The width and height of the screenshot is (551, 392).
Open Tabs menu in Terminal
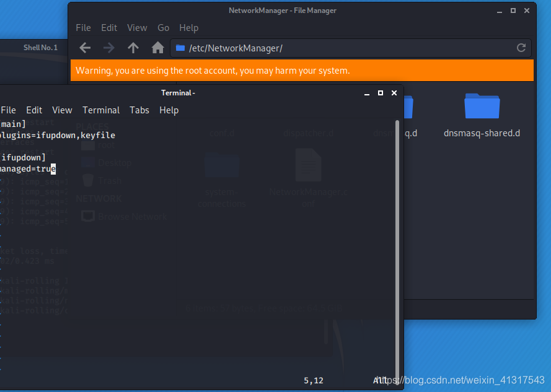coord(139,110)
